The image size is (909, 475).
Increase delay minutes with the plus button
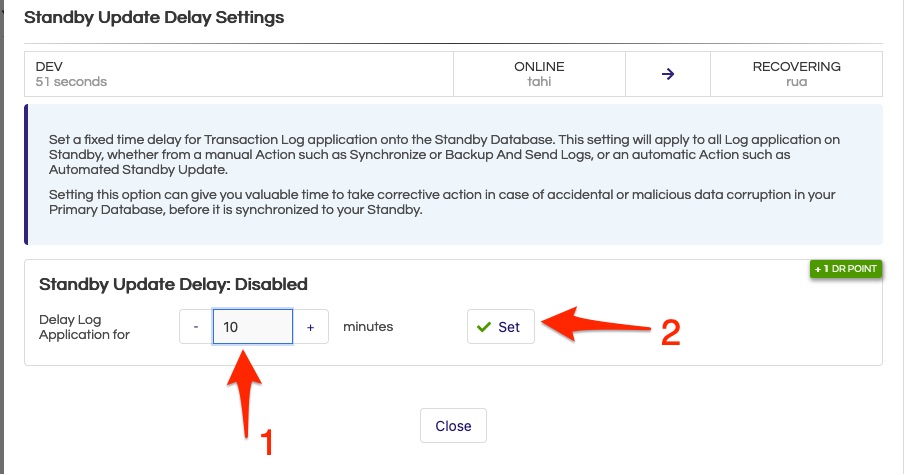point(311,327)
